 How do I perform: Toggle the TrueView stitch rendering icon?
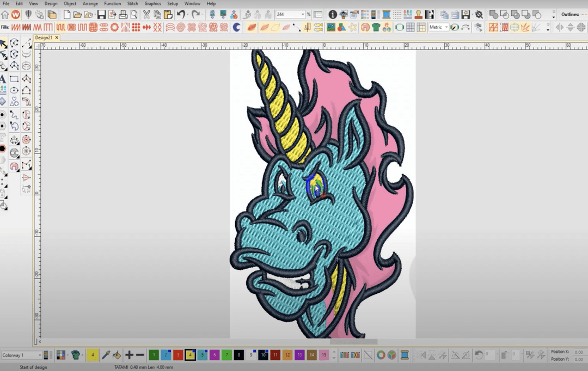[252, 27]
